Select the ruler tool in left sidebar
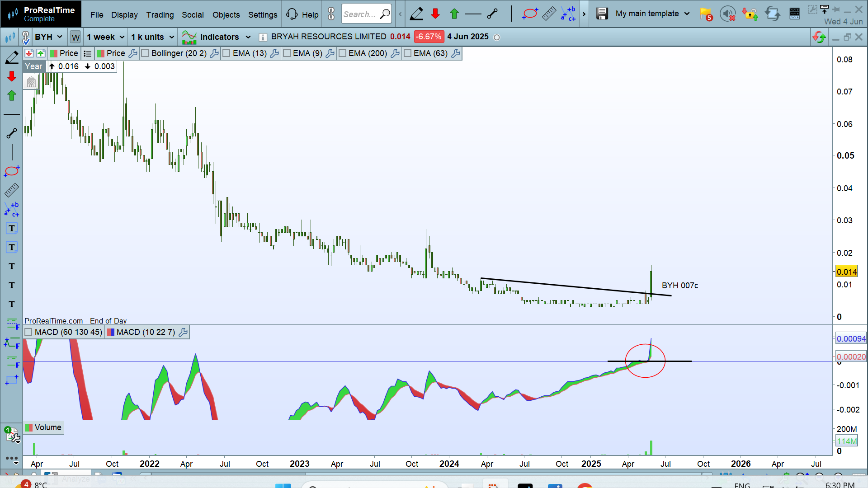The width and height of the screenshot is (868, 488). point(12,190)
